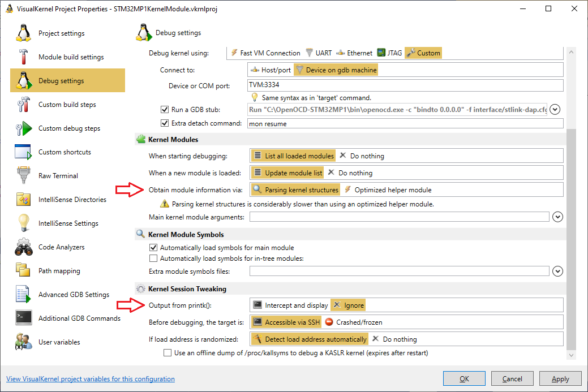This screenshot has height=392, width=588.
Task: Open Module build settings page
Action: (x=67, y=57)
